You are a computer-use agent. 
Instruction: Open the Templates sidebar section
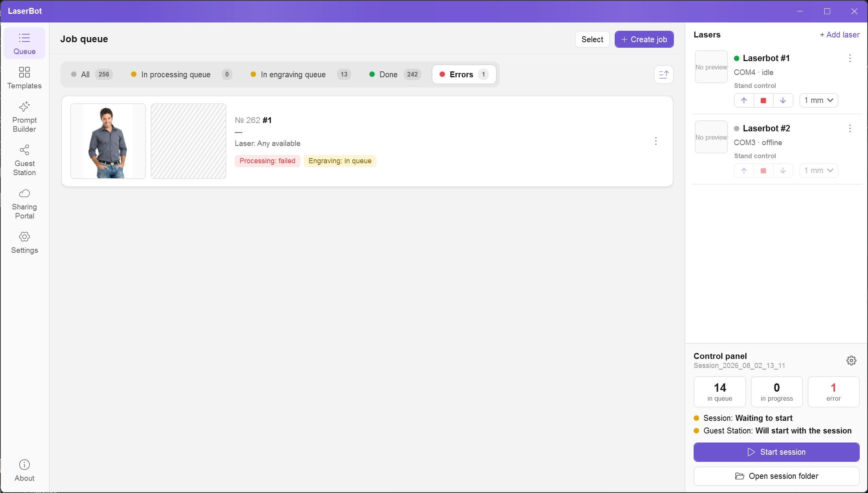pos(24,78)
